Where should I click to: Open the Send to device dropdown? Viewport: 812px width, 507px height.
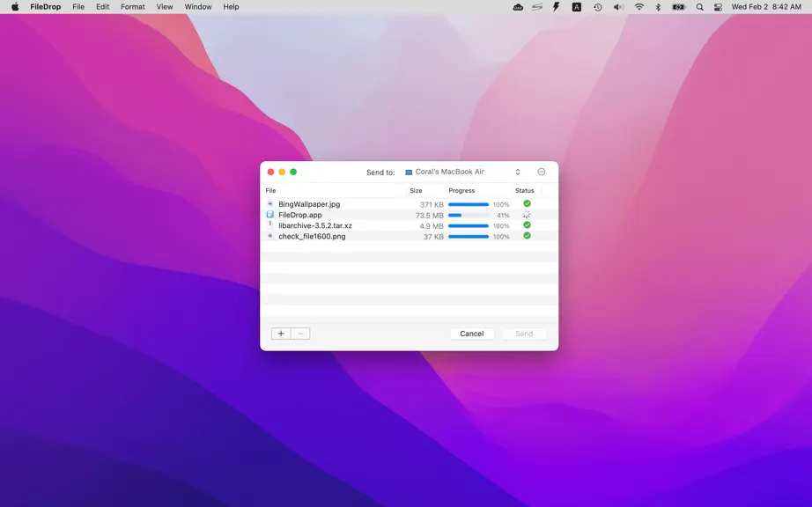pos(462,172)
